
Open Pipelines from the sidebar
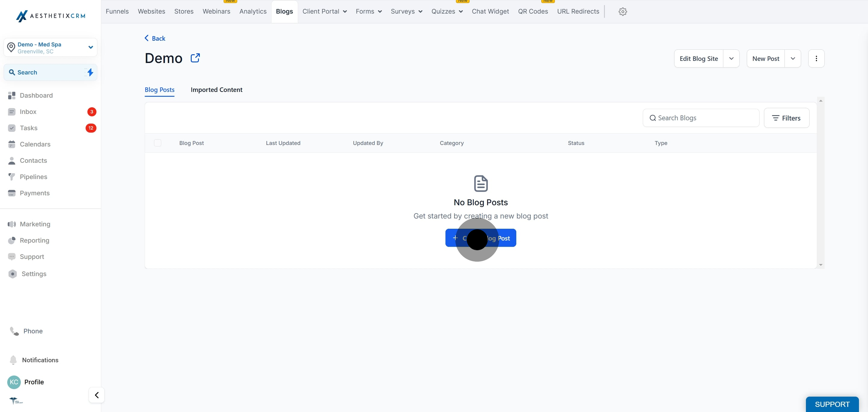(x=33, y=177)
